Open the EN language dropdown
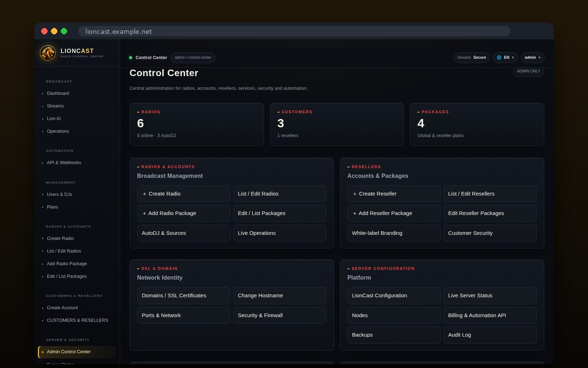588x368 pixels. [505, 57]
